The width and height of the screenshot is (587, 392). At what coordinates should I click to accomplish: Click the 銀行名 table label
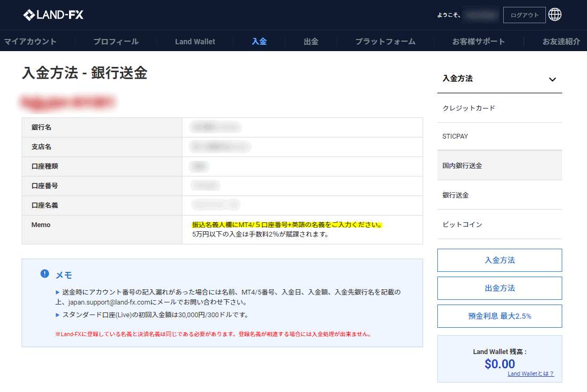41,128
